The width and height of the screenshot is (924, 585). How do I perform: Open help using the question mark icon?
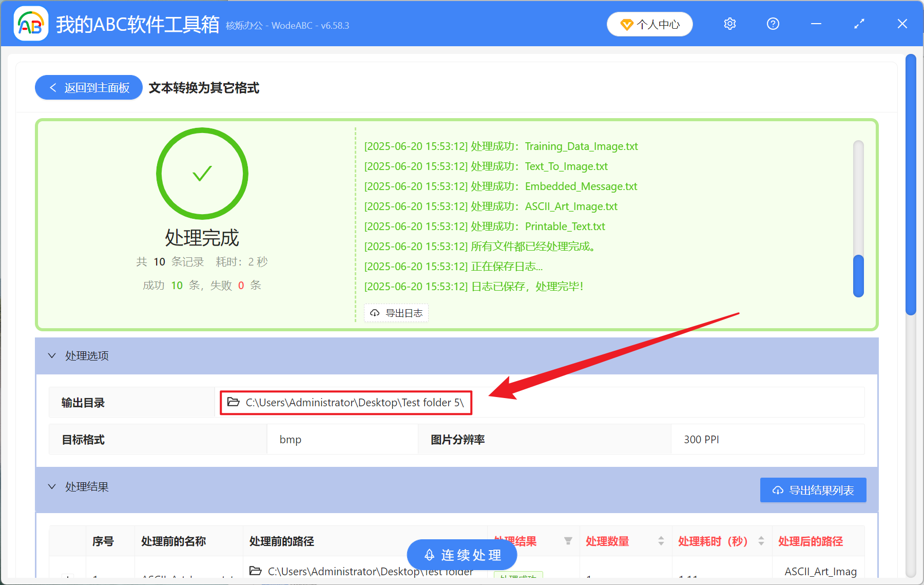coord(773,24)
